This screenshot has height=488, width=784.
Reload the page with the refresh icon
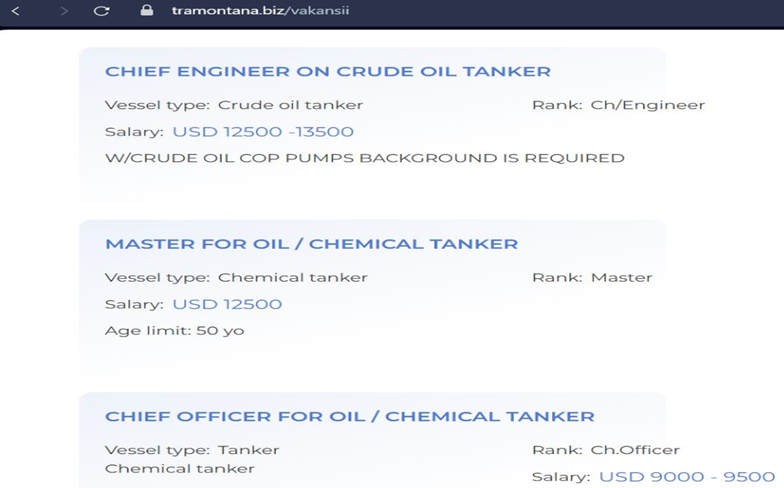point(102,10)
